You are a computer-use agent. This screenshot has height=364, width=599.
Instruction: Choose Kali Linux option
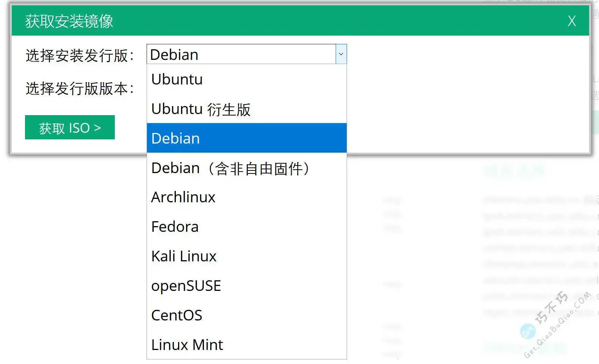pyautogui.click(x=247, y=256)
